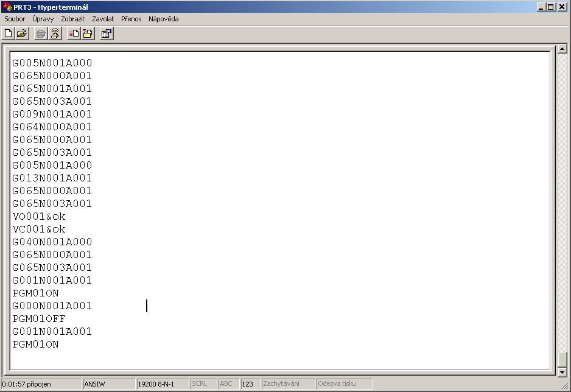This screenshot has height=392, width=571.
Task: Open the Nápověda help menu
Action: tap(163, 19)
